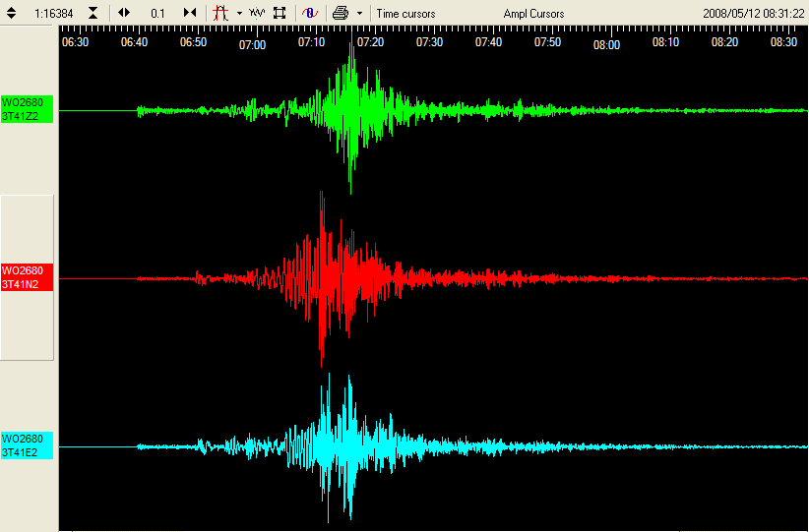This screenshot has height=532, width=809.
Task: Click the red filter curve icon
Action: coord(221,13)
